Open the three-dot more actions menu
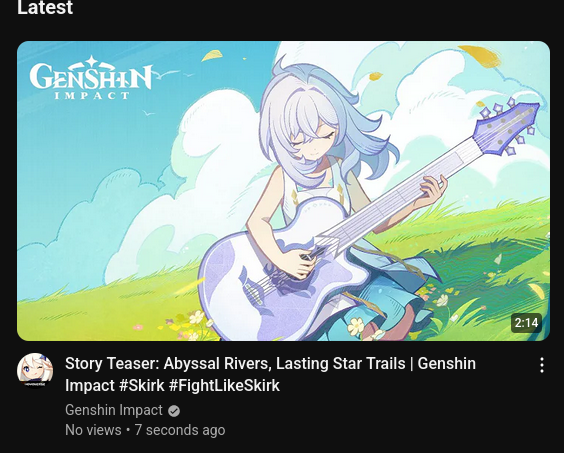The width and height of the screenshot is (564, 453). (x=542, y=365)
